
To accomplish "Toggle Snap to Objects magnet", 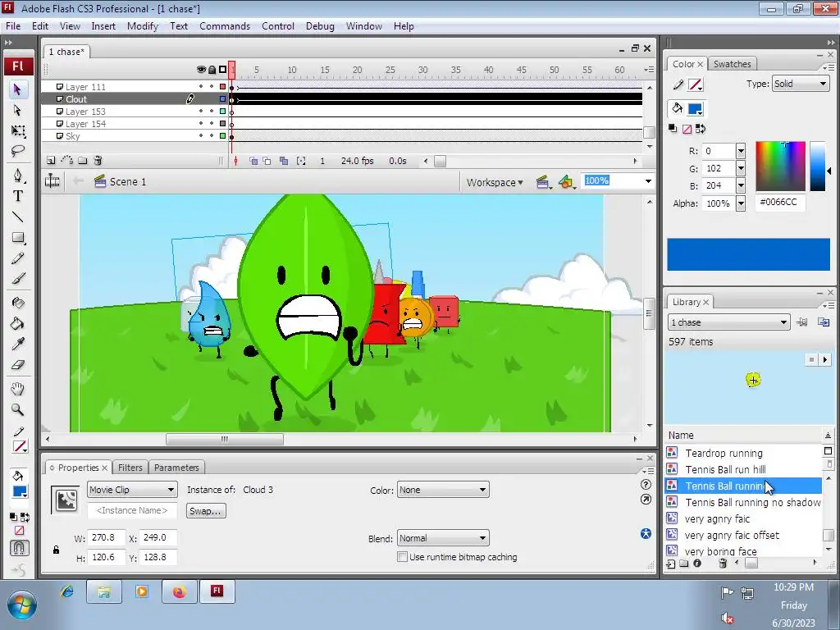I will [19, 547].
